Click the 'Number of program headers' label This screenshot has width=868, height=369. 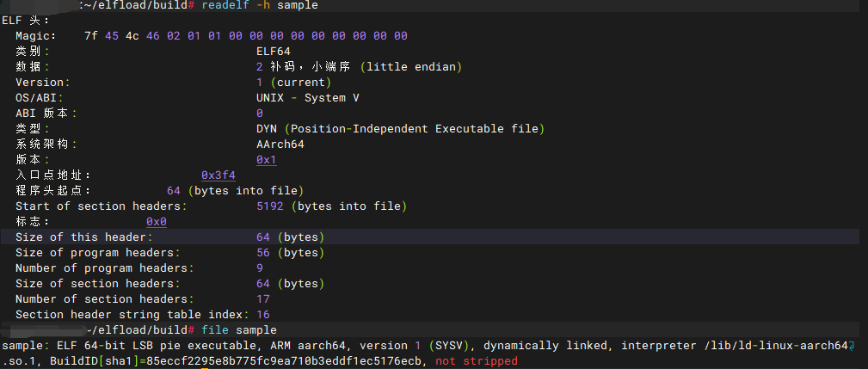[x=102, y=268]
